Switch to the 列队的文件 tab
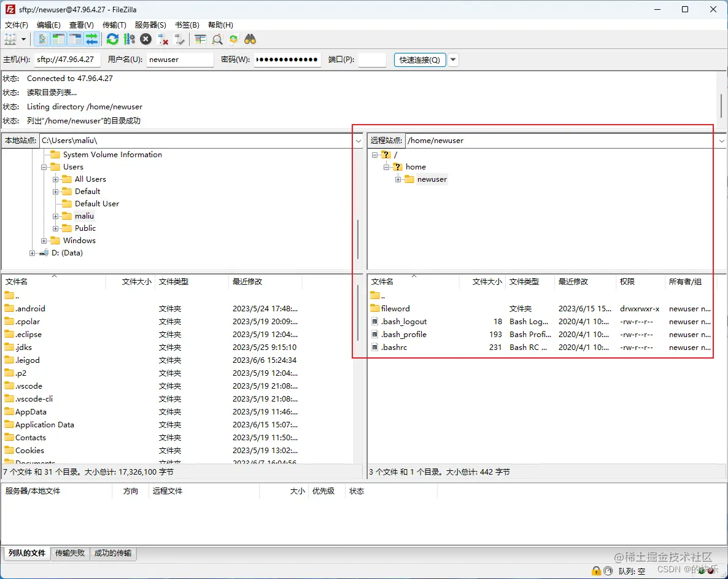728x579 pixels. (27, 553)
